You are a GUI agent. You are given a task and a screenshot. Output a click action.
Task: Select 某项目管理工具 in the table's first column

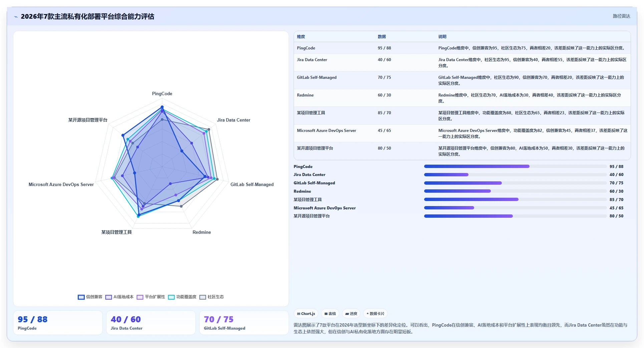click(311, 113)
